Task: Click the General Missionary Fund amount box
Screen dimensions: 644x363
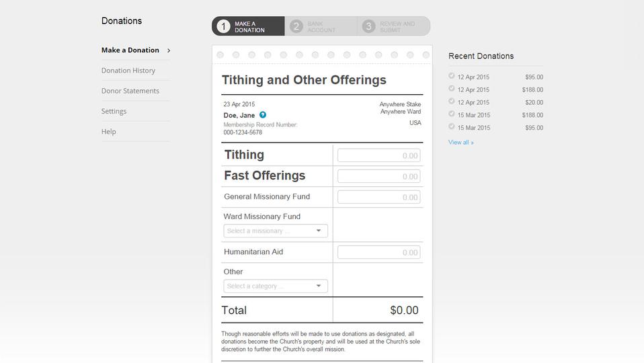Action: tap(378, 197)
